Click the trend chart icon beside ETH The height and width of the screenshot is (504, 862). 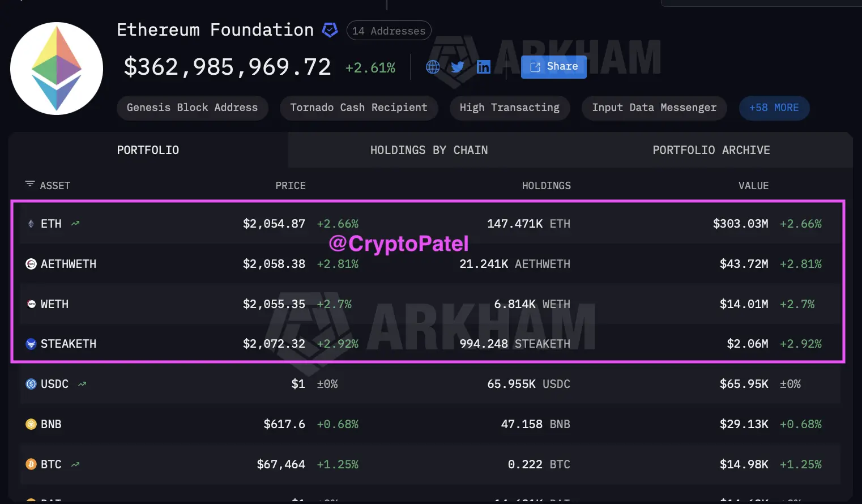(75, 224)
